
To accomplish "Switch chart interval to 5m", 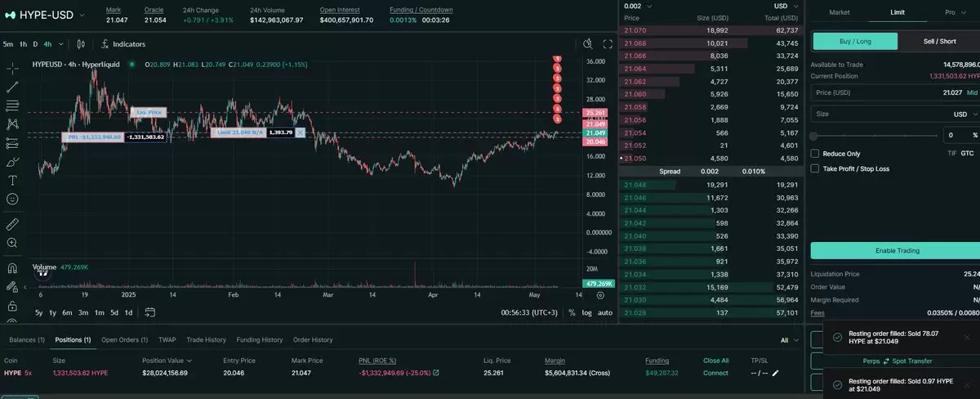I will [8, 44].
